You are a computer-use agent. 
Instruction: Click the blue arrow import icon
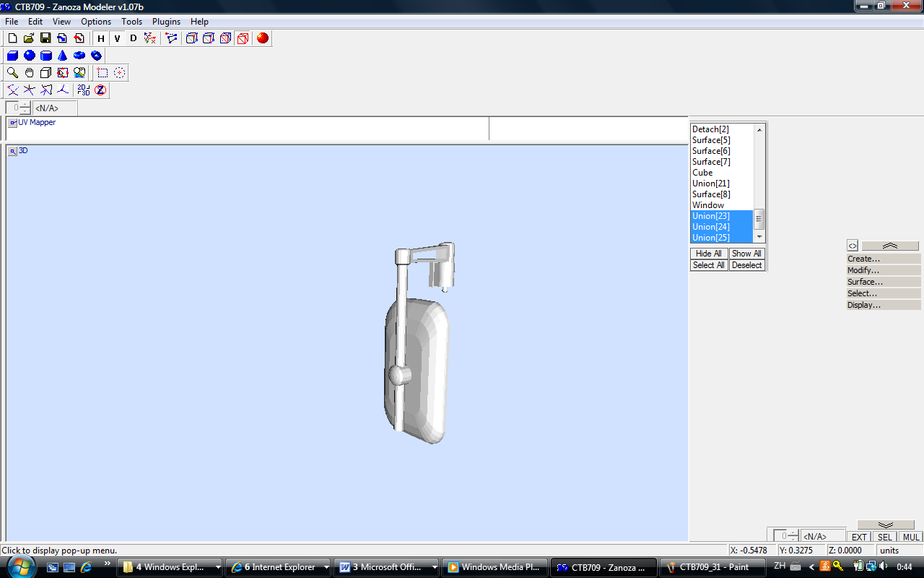pyautogui.click(x=62, y=38)
